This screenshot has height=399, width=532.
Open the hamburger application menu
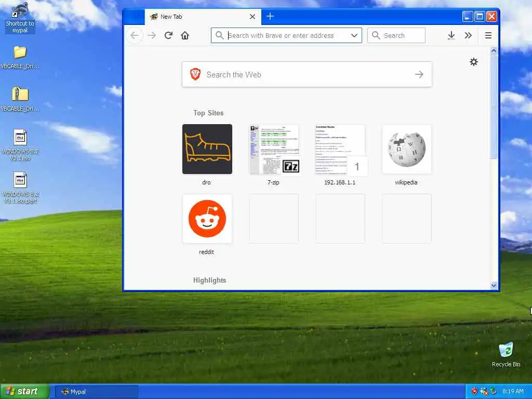pyautogui.click(x=488, y=35)
